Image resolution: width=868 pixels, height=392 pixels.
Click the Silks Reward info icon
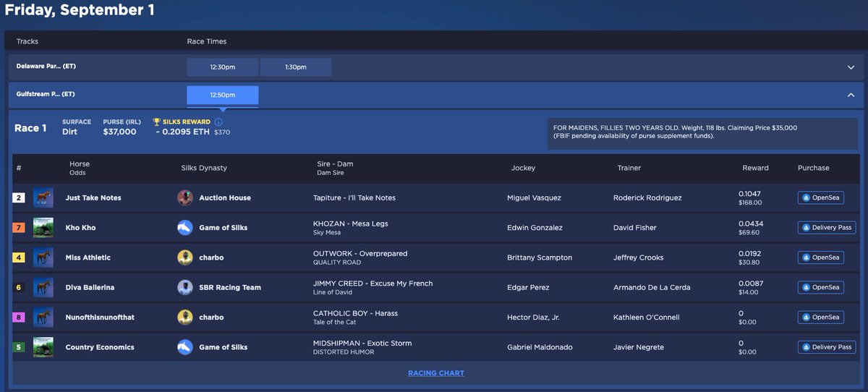click(218, 122)
